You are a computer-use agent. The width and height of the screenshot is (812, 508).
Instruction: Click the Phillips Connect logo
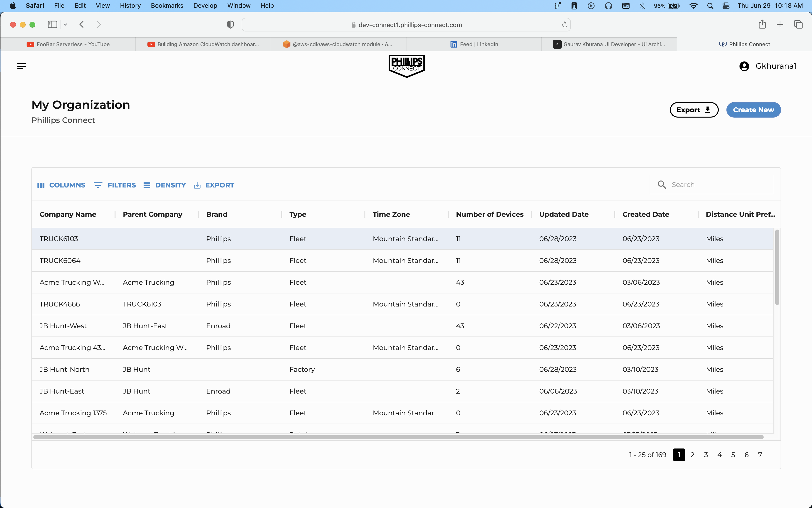407,66
